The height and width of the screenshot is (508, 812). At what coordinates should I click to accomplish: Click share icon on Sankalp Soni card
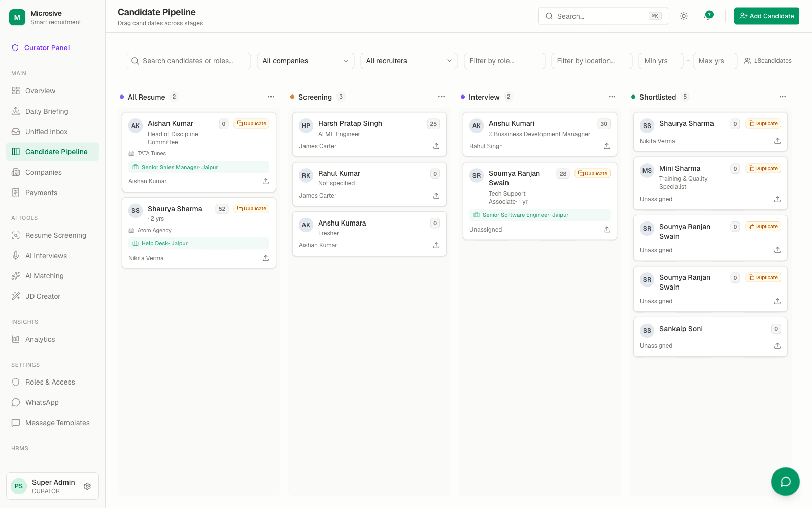(x=777, y=346)
